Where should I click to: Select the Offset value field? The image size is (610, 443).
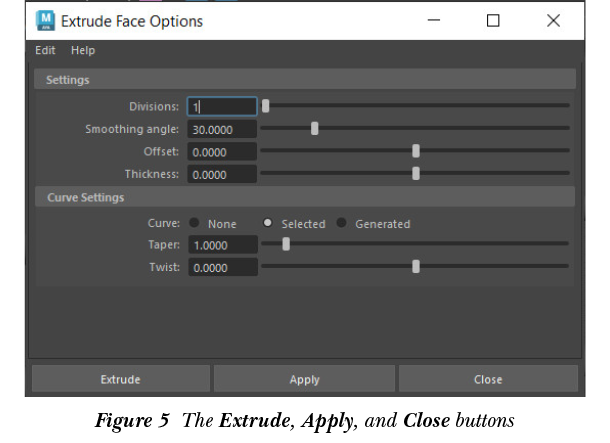(222, 152)
